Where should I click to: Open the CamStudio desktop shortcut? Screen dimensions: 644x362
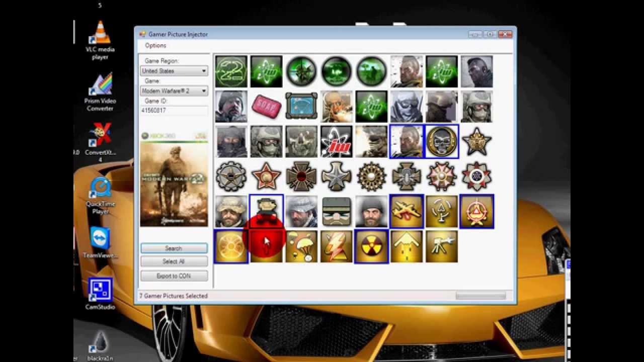(100, 294)
